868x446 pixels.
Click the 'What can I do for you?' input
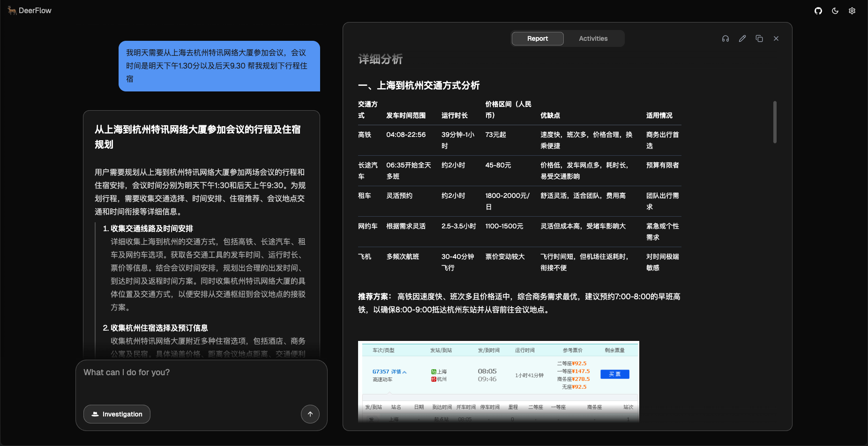(202, 380)
